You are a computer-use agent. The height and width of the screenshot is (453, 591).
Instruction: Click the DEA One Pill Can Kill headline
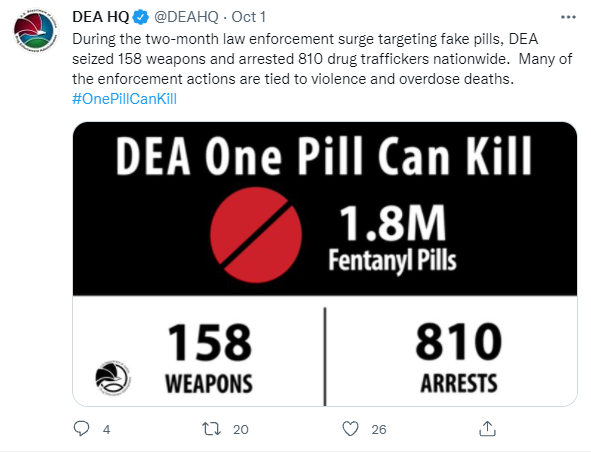click(324, 156)
